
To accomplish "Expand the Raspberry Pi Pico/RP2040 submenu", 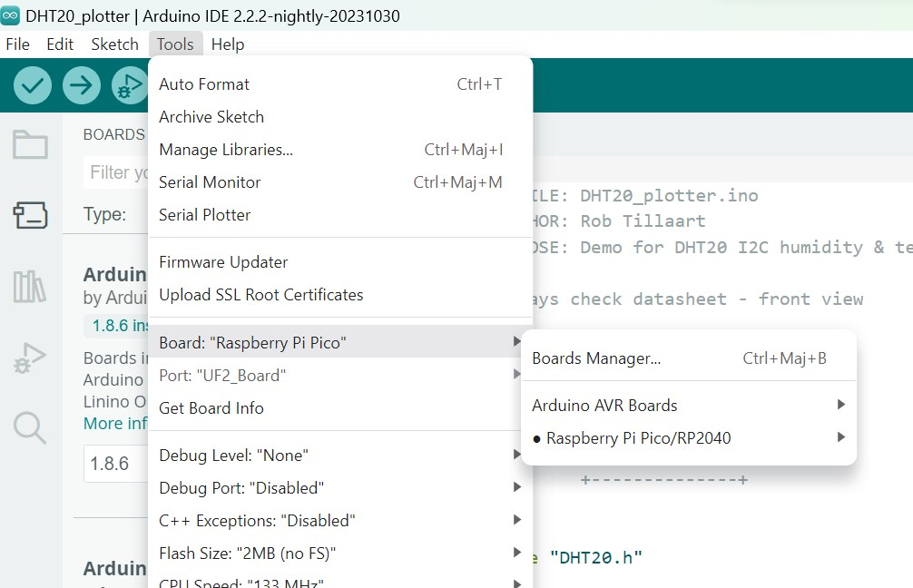I will point(689,437).
